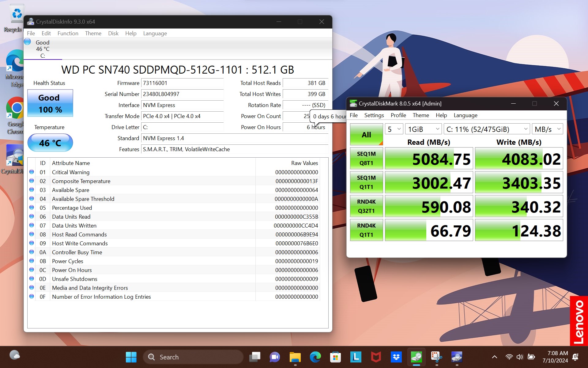
Task: Switch to CrystalDiskMark in the taskbar
Action: pyautogui.click(x=417, y=357)
